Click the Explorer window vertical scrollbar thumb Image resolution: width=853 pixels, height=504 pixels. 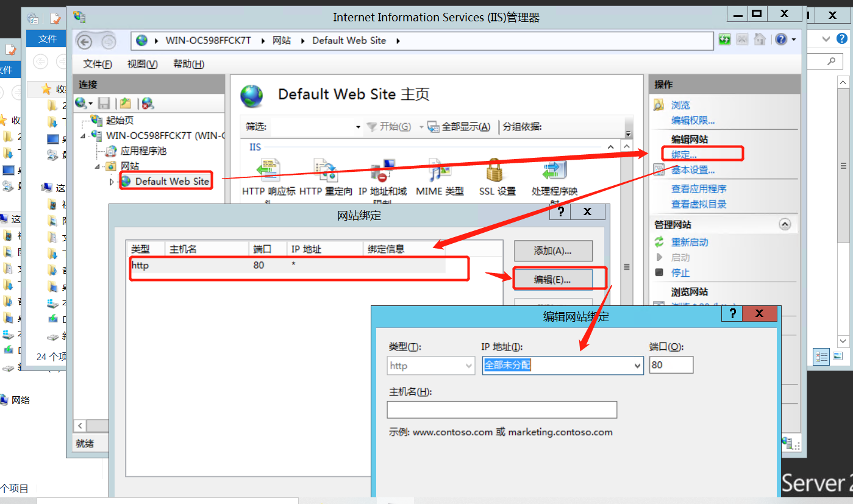tap(843, 166)
